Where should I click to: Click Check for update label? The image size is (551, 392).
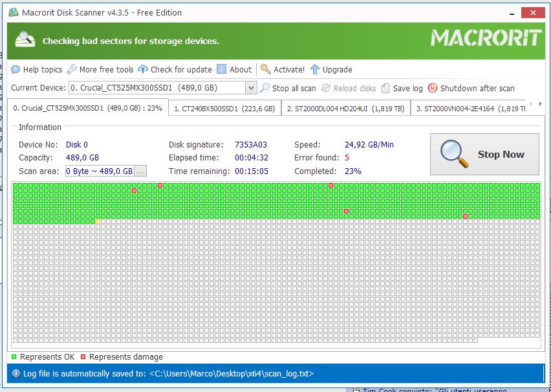click(x=181, y=70)
